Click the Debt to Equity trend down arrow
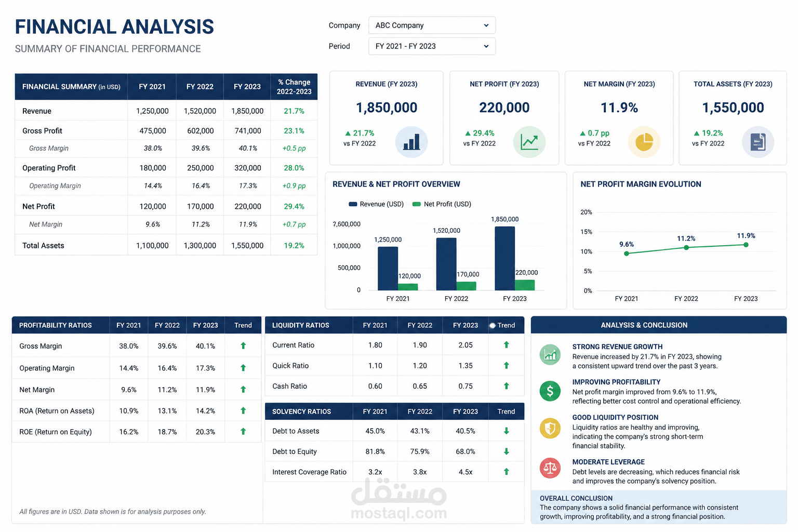 [507, 451]
